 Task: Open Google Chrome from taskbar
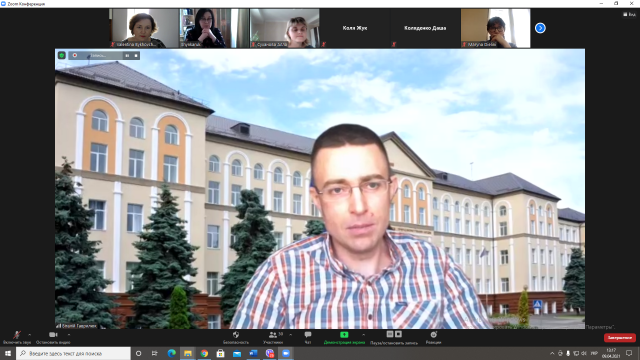click(204, 353)
